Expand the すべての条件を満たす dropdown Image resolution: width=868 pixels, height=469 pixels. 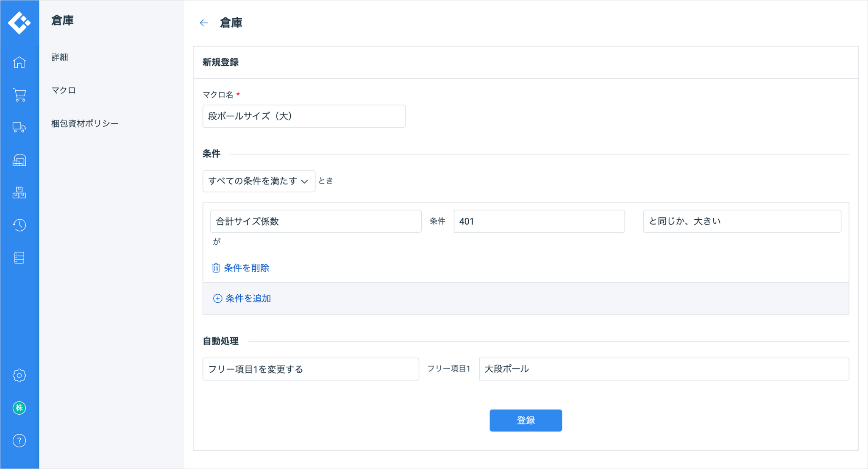[259, 181]
